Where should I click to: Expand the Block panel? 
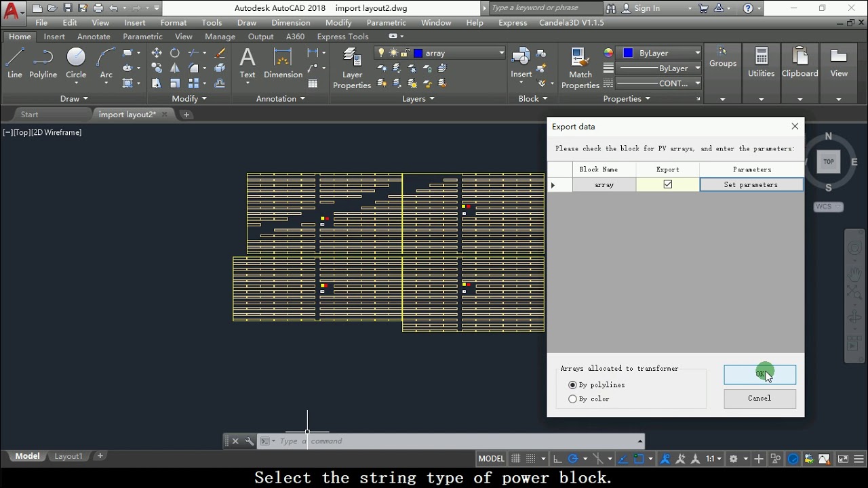pyautogui.click(x=533, y=99)
